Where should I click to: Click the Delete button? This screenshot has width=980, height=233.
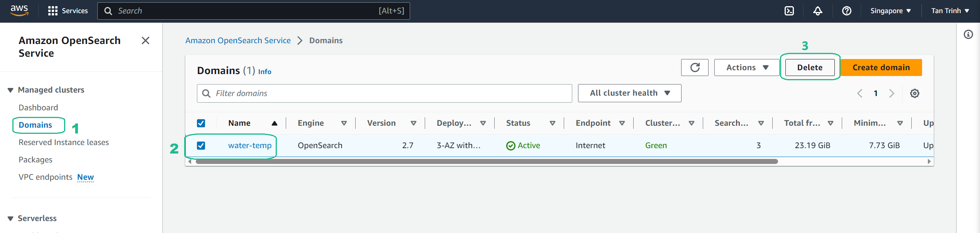[810, 68]
